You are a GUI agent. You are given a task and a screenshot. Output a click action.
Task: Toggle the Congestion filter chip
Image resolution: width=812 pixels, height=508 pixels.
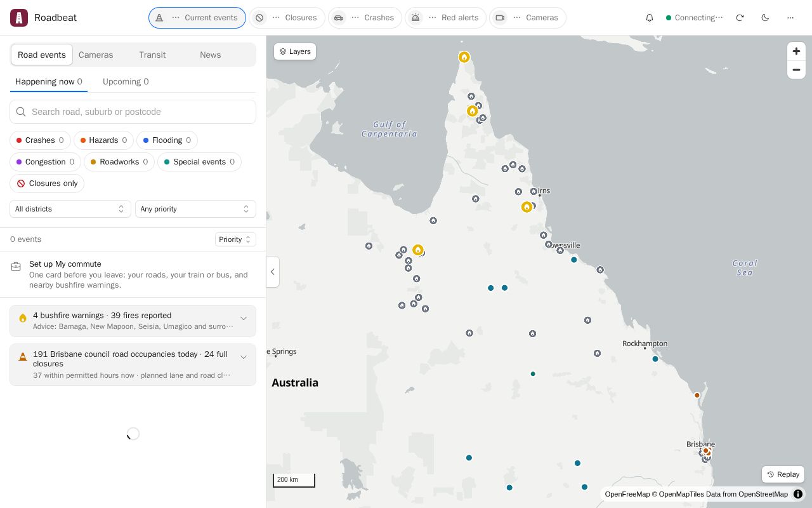(45, 162)
